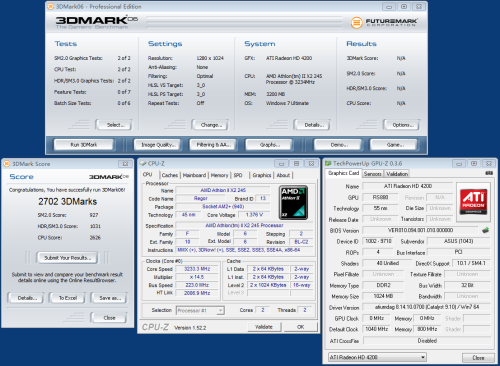Open Image Quality options in 3DMark06
500x366 pixels.
tap(157, 145)
